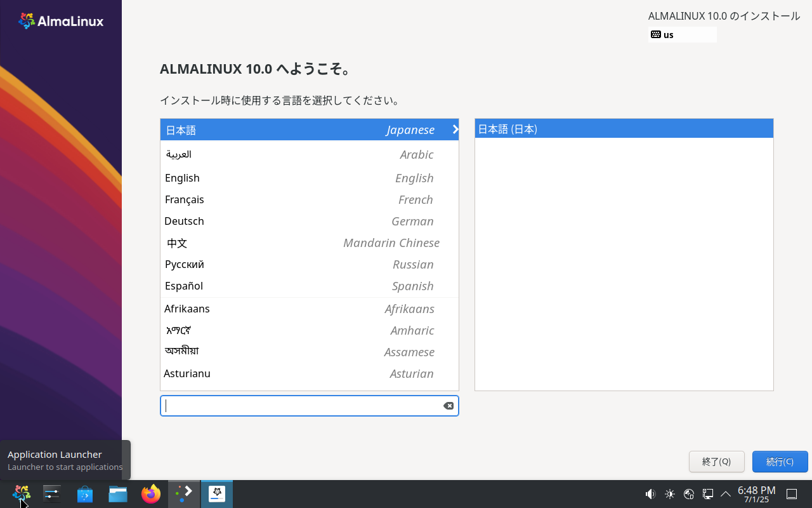
Task: Expand the Japanese row chevron arrow
Action: coord(455,130)
